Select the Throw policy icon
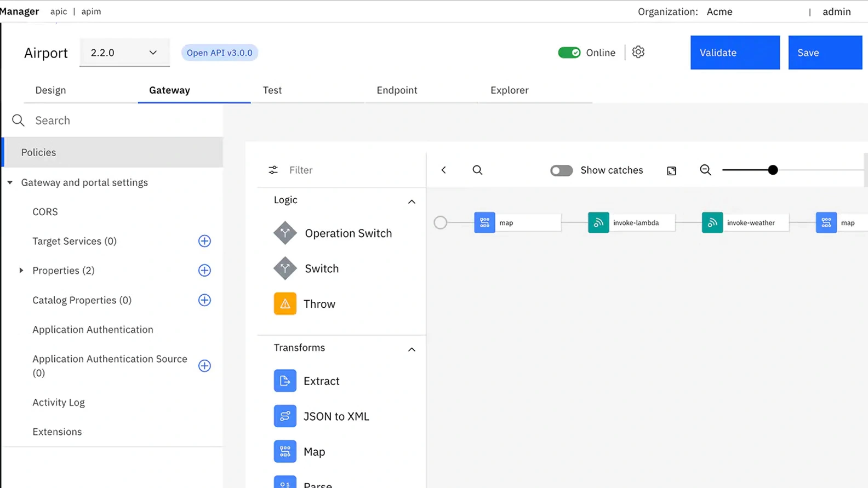The width and height of the screenshot is (868, 488). (285, 304)
